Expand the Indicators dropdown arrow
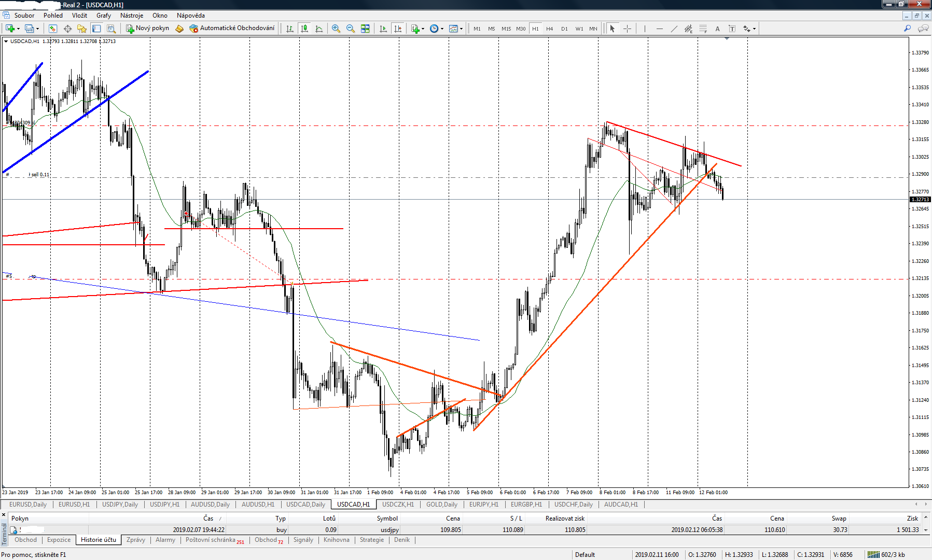 point(423,29)
